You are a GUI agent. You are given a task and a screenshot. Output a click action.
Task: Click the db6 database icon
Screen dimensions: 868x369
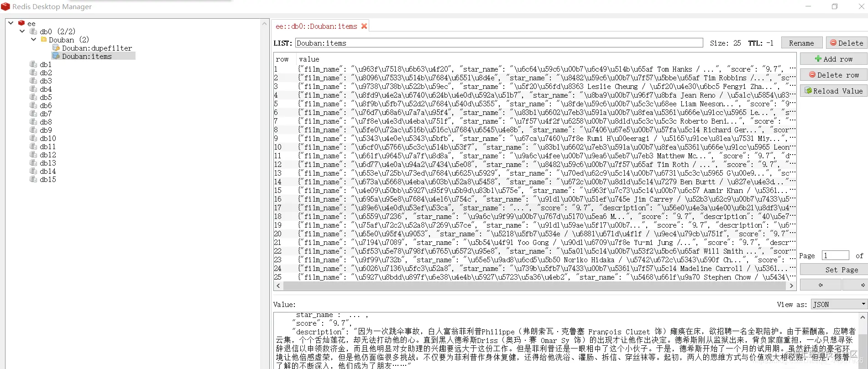(x=33, y=105)
